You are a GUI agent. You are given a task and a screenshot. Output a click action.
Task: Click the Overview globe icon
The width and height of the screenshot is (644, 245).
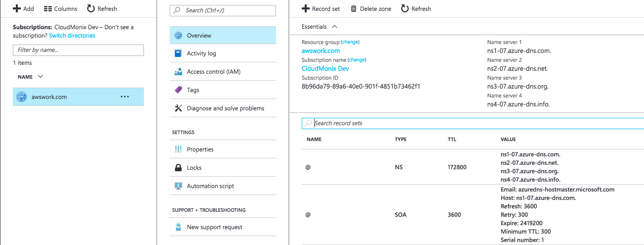pos(178,36)
